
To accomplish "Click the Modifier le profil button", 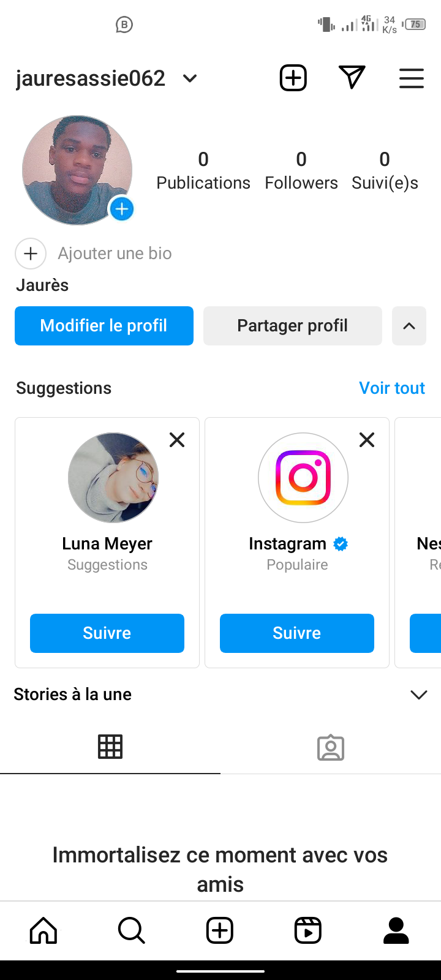I will (104, 326).
